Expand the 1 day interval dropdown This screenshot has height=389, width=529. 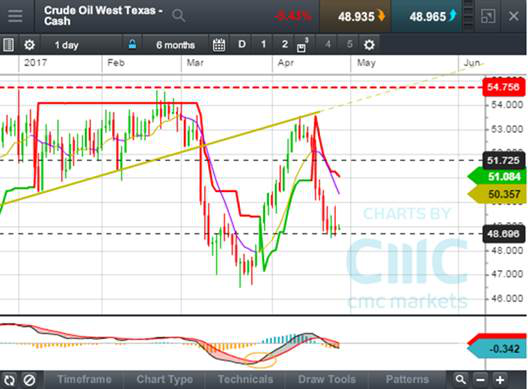[66, 45]
